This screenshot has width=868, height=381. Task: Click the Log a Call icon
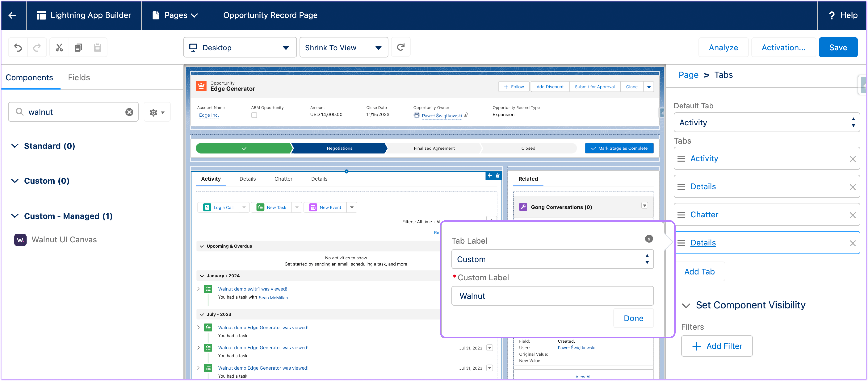coord(207,207)
